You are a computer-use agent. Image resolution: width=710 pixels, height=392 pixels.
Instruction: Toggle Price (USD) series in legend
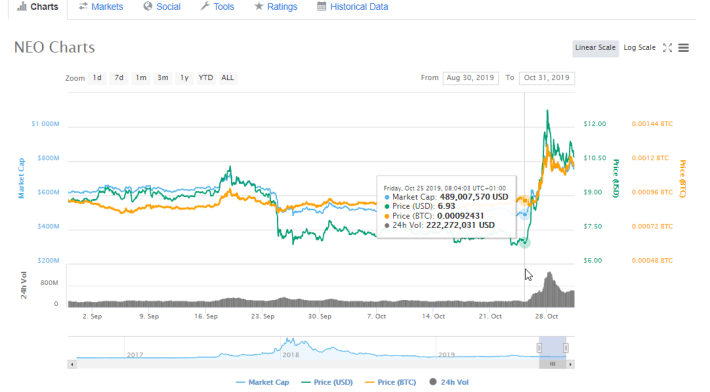coord(327,382)
